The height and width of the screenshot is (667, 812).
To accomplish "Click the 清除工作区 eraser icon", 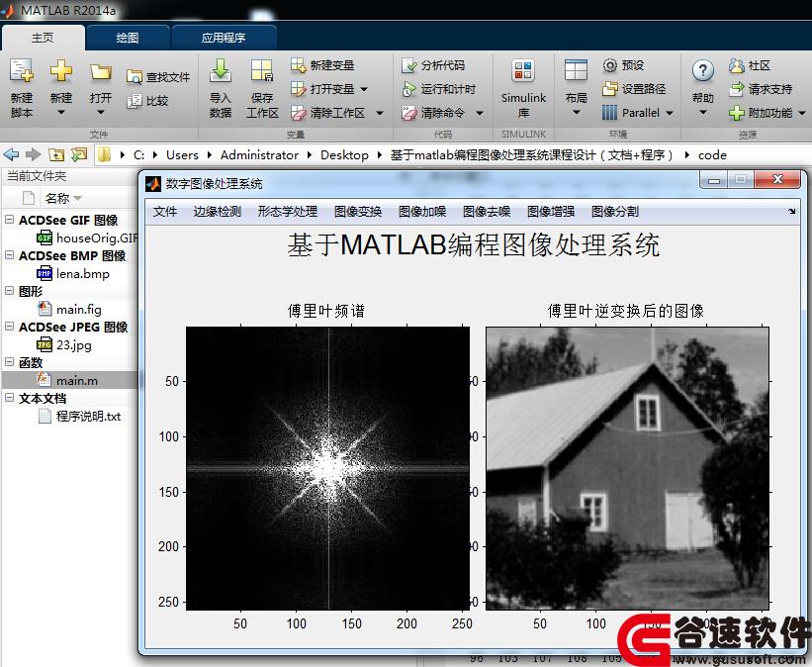I will 299,113.
